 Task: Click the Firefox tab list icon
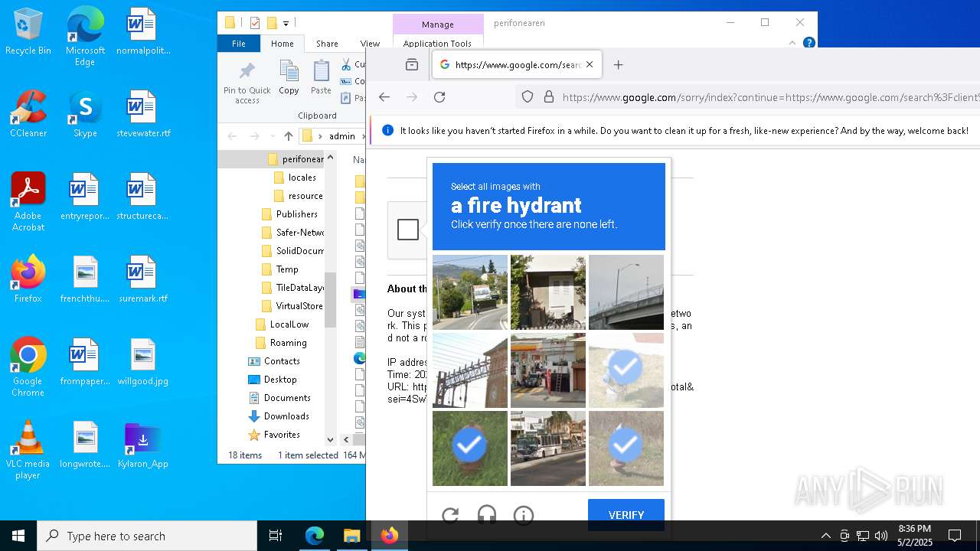point(412,65)
